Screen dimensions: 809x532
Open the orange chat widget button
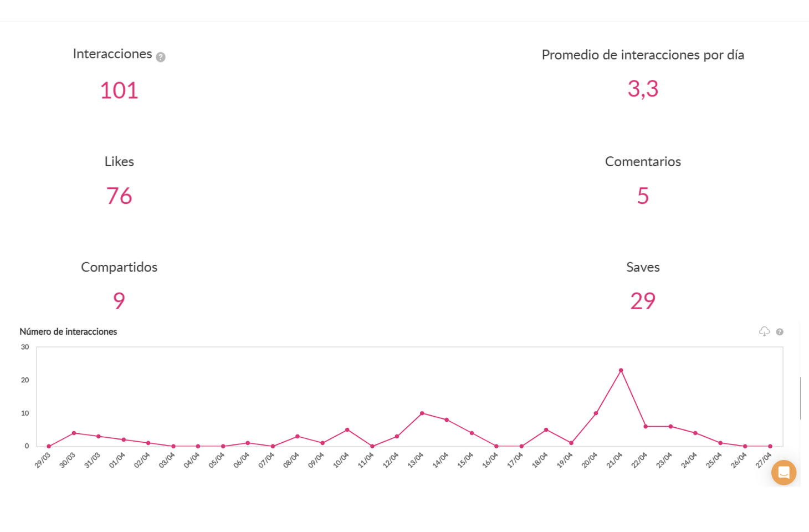coord(784,473)
